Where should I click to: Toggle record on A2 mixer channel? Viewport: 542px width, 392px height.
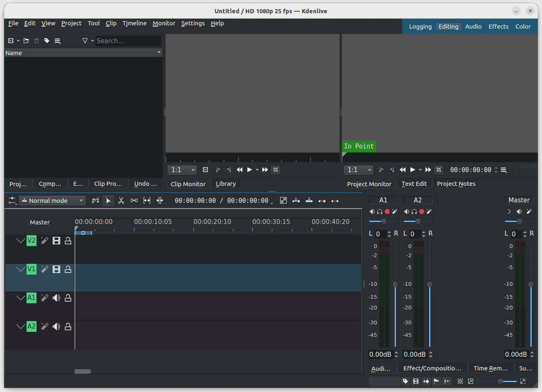(422, 212)
